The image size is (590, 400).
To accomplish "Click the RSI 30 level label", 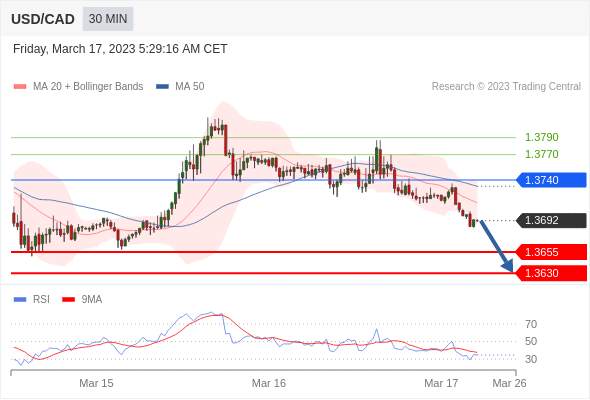I will (531, 359).
